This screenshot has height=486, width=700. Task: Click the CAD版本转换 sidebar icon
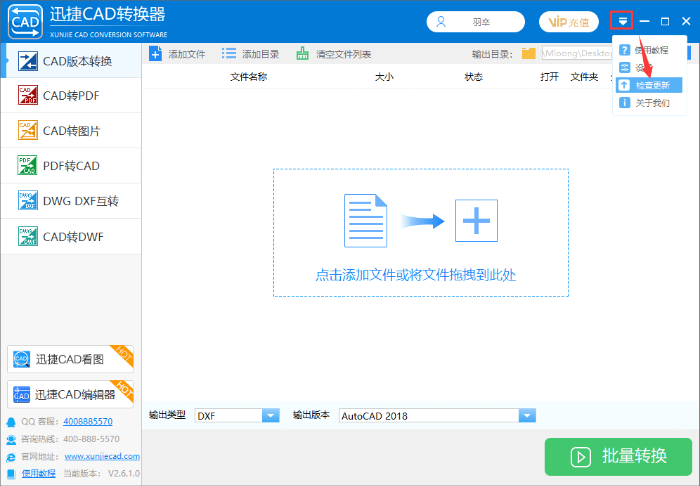pyautogui.click(x=28, y=61)
